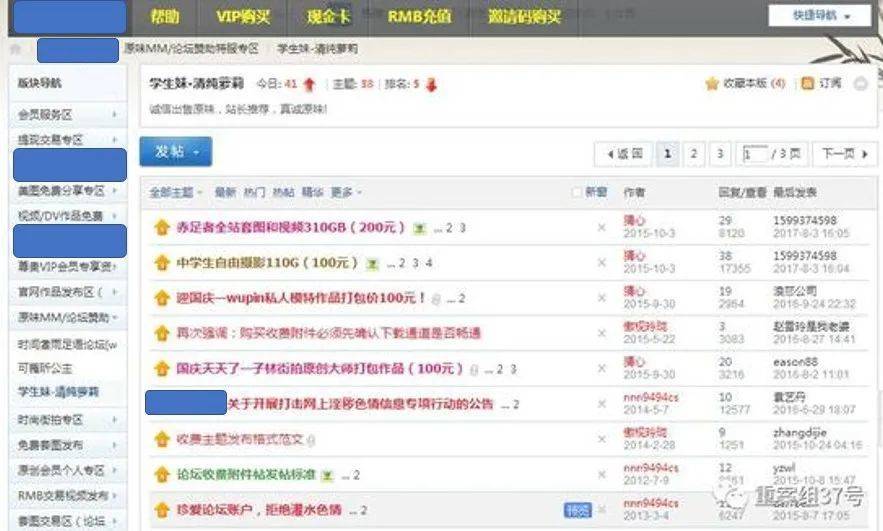Click the X icon in the 专项行动的公告 row
This screenshot has width=883, height=531.
tap(601, 404)
